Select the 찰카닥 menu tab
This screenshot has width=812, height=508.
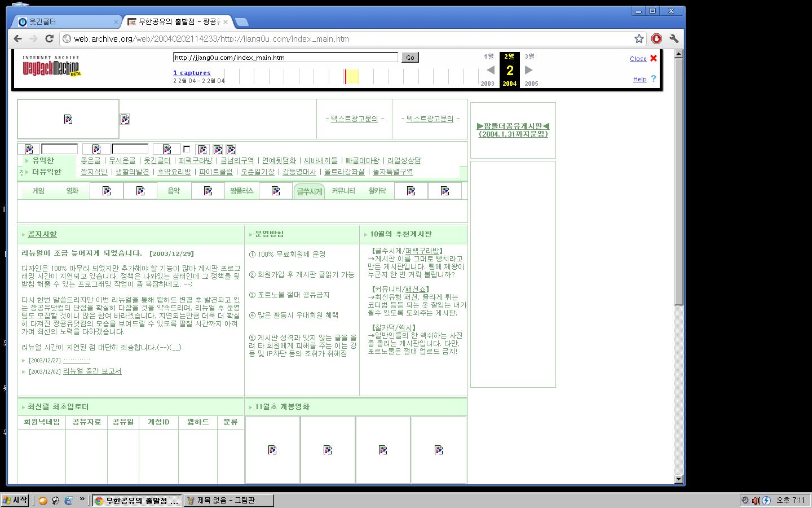pos(377,191)
